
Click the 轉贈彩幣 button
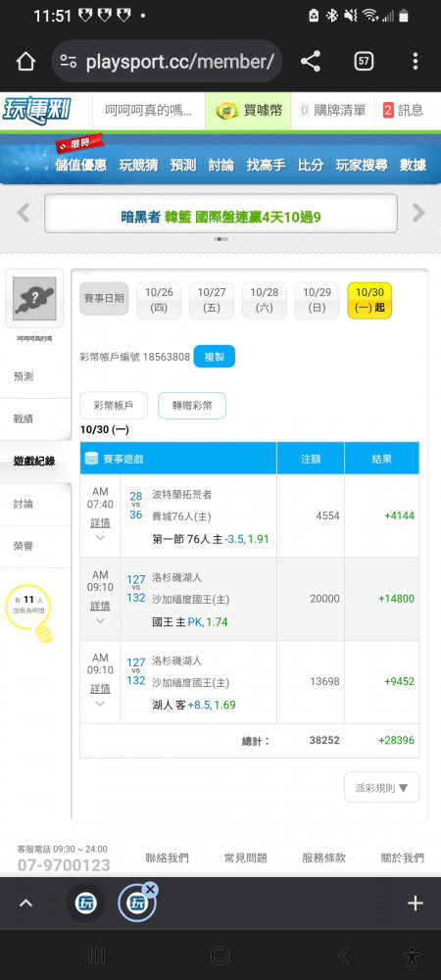click(x=192, y=406)
